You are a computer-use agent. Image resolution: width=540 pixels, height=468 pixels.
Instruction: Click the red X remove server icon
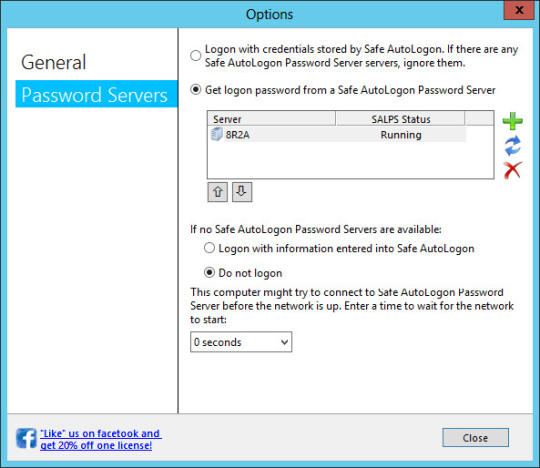tap(512, 170)
